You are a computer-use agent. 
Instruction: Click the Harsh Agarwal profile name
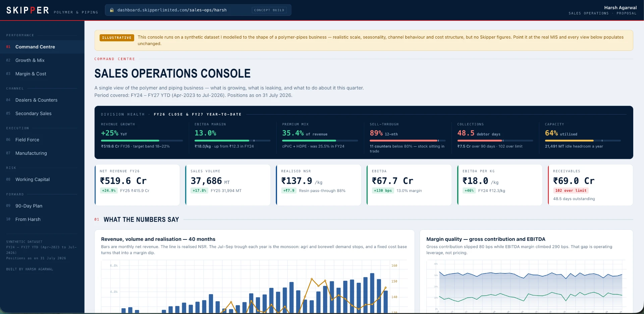[620, 8]
